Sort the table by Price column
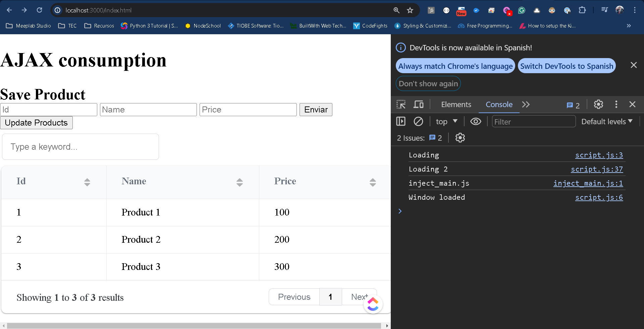The image size is (644, 329). pyautogui.click(x=372, y=182)
